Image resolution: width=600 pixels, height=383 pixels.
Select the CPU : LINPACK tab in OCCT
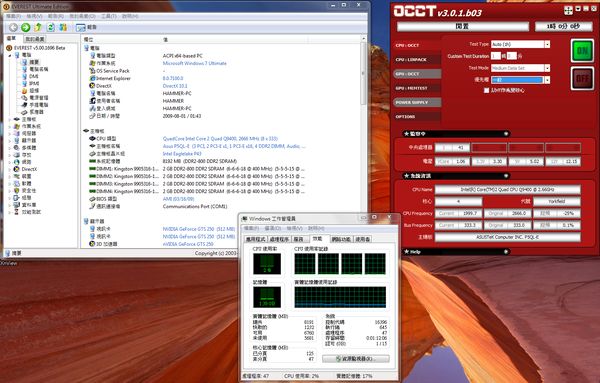pyautogui.click(x=417, y=60)
